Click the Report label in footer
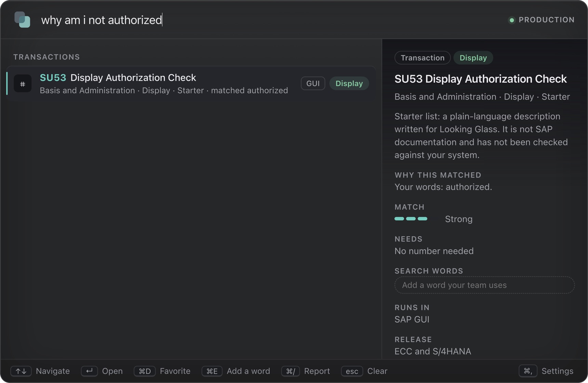The image size is (588, 383). (317, 371)
